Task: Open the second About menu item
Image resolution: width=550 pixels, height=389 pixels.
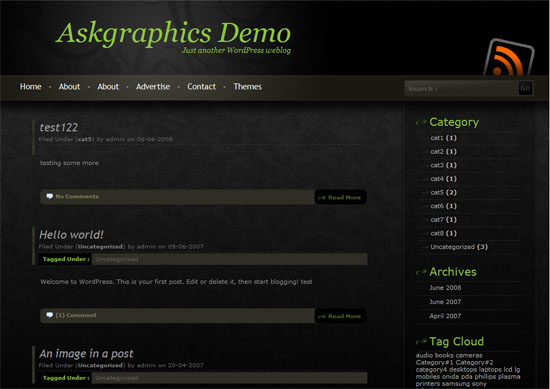Action: [x=108, y=87]
